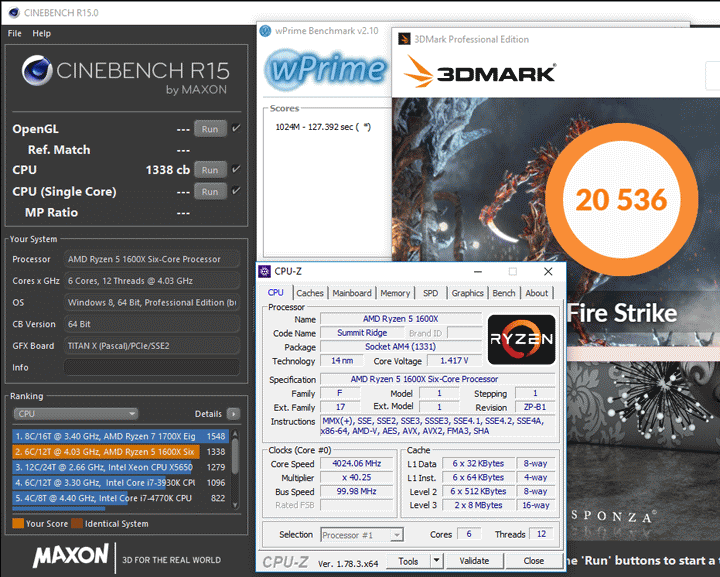Click the Core Speed value 4024.06 MHz
The width and height of the screenshot is (720, 577).
357,464
